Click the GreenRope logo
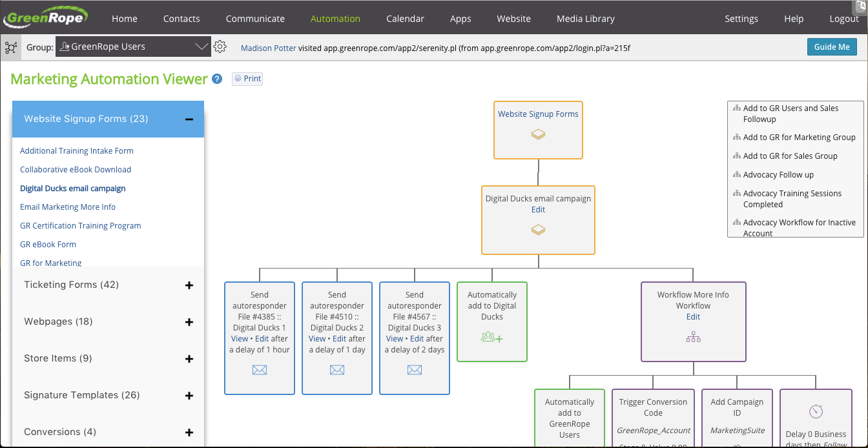The width and height of the screenshot is (868, 448). [x=46, y=16]
